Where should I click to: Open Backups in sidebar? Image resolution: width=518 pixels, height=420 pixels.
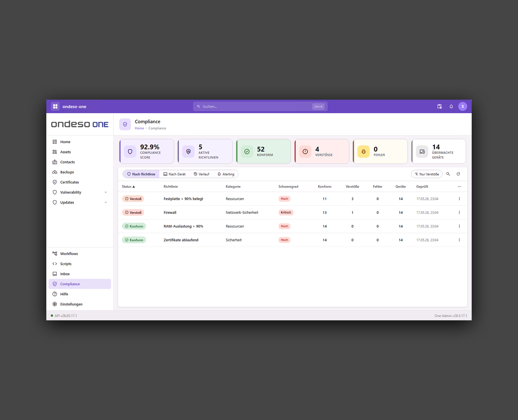pos(80,172)
